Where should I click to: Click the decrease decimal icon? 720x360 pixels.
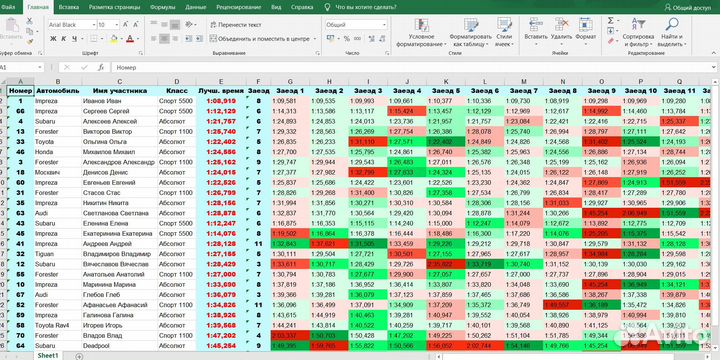point(382,39)
